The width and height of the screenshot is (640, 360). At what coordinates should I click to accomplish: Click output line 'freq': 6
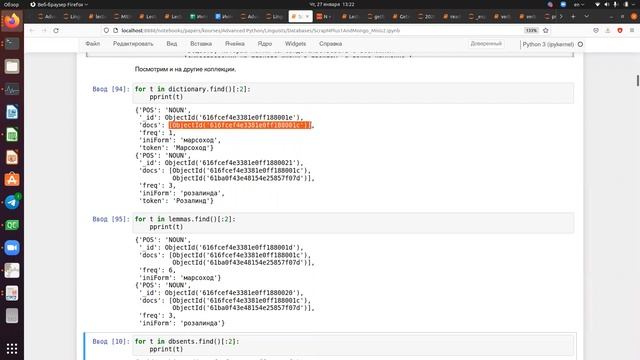click(x=158, y=270)
